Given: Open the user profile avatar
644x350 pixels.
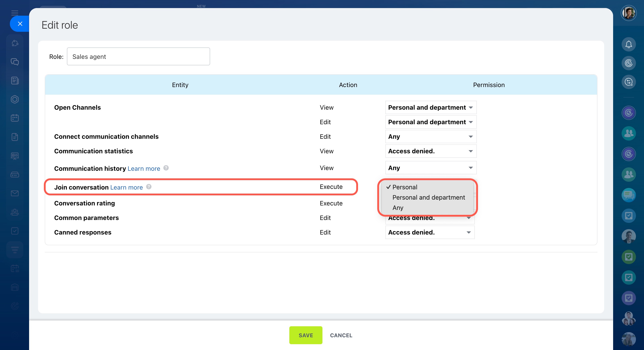Looking at the screenshot, I should 628,13.
